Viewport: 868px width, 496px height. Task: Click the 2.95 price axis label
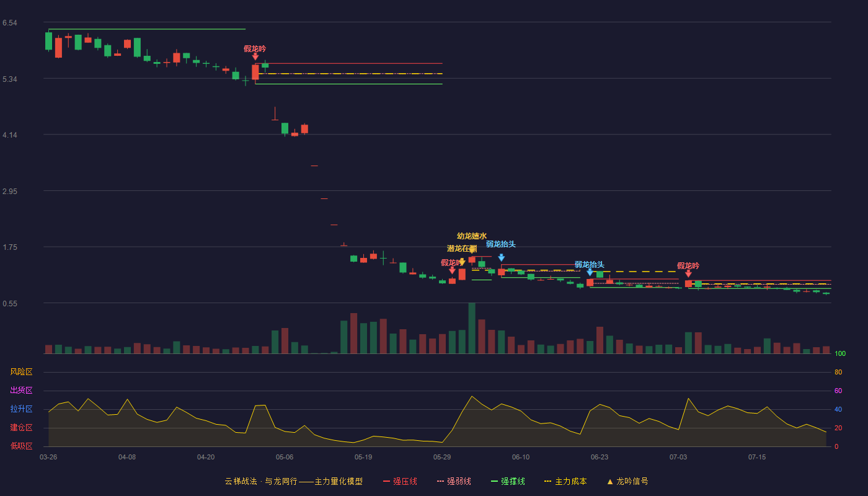(x=10, y=192)
